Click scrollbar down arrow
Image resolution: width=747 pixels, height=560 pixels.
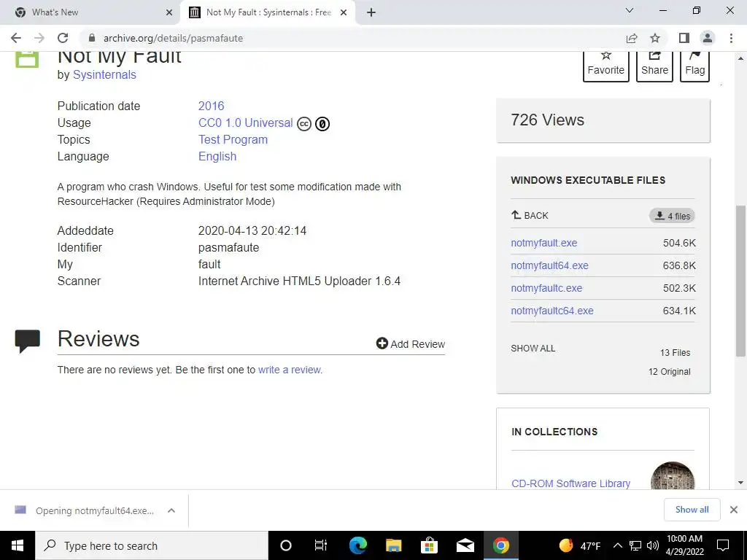[x=740, y=483]
